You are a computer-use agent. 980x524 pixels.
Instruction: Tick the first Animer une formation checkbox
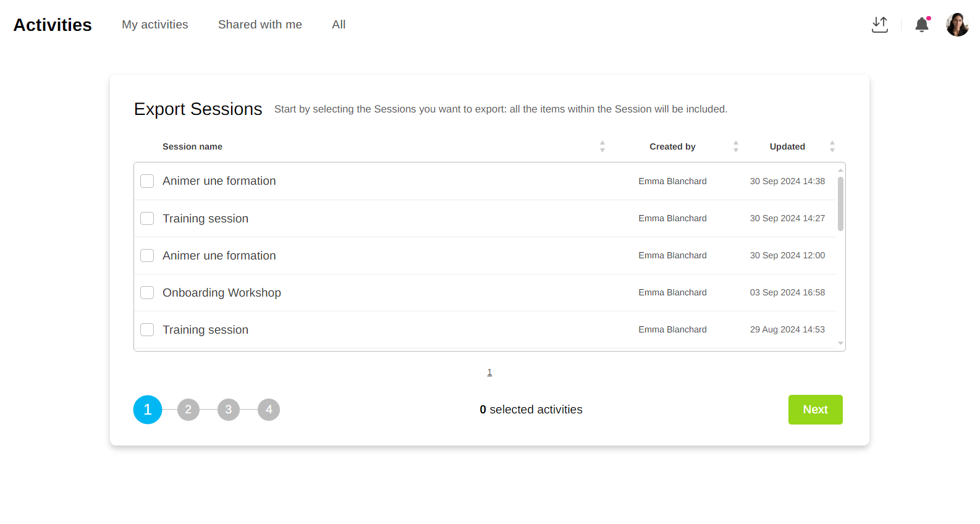tap(147, 181)
